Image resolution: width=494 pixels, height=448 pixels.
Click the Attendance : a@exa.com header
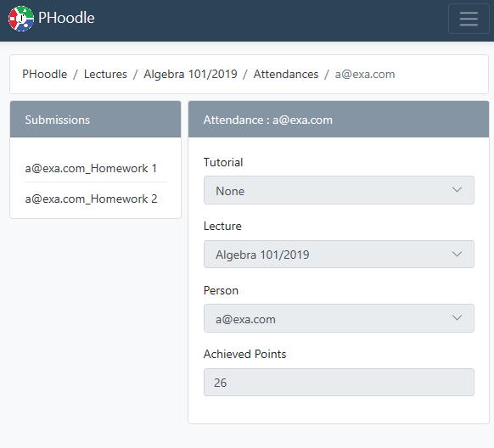pyautogui.click(x=339, y=120)
